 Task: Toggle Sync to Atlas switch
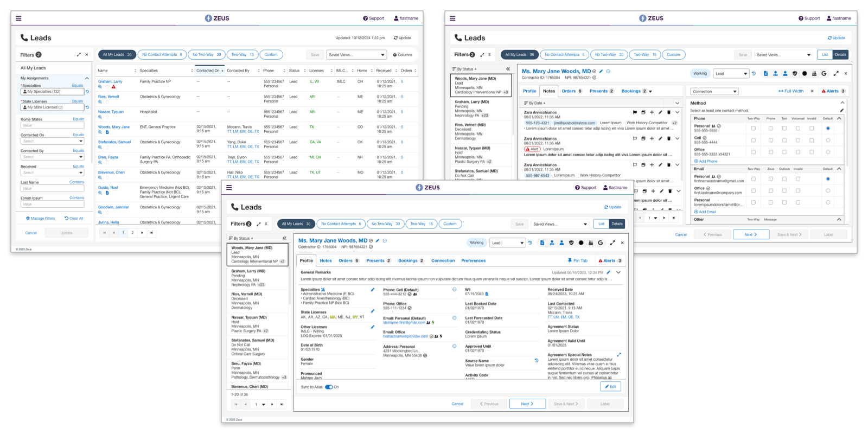(329, 387)
